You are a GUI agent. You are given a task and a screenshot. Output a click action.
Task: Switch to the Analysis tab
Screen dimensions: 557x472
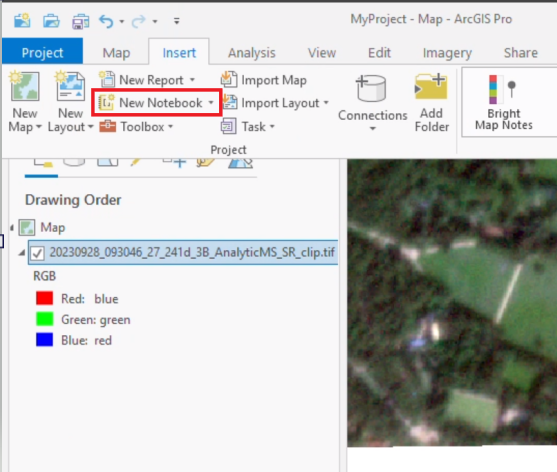coord(252,53)
